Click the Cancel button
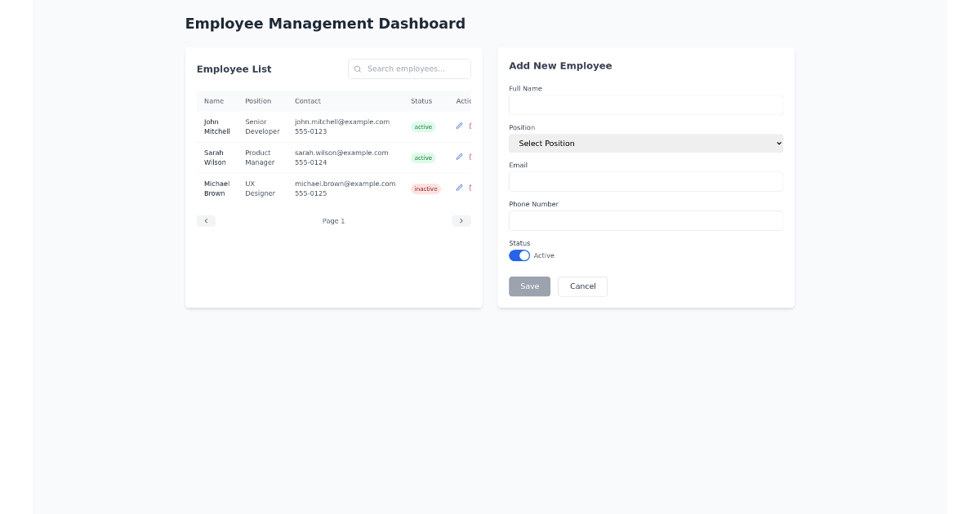This screenshot has height=514, width=980. (x=582, y=286)
